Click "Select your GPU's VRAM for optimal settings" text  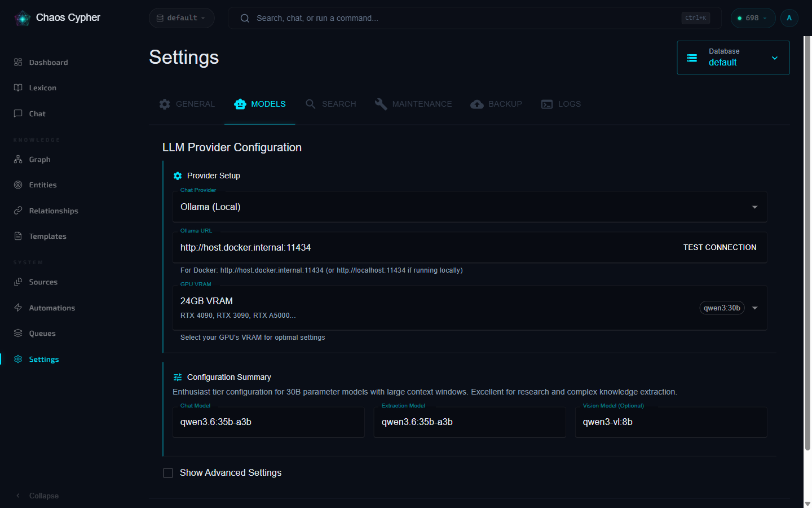click(x=253, y=338)
